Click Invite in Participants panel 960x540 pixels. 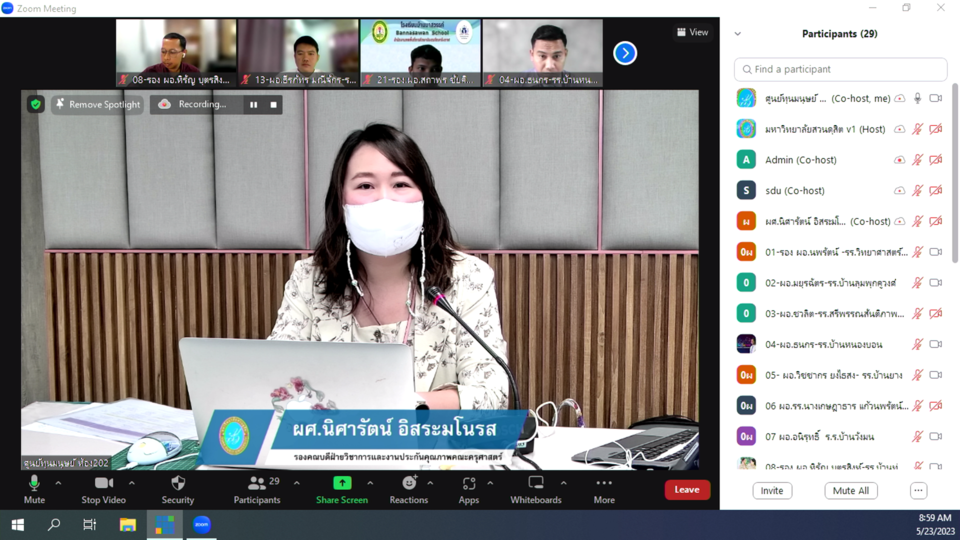(x=772, y=490)
